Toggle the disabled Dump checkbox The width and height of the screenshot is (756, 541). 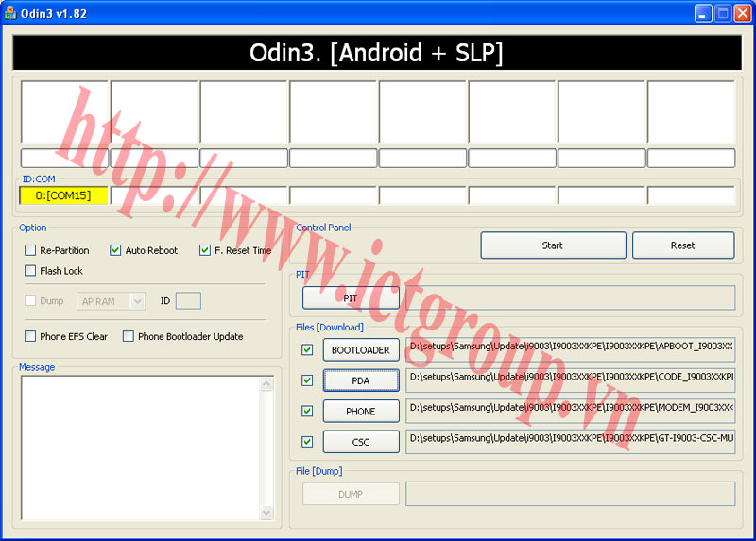30,300
